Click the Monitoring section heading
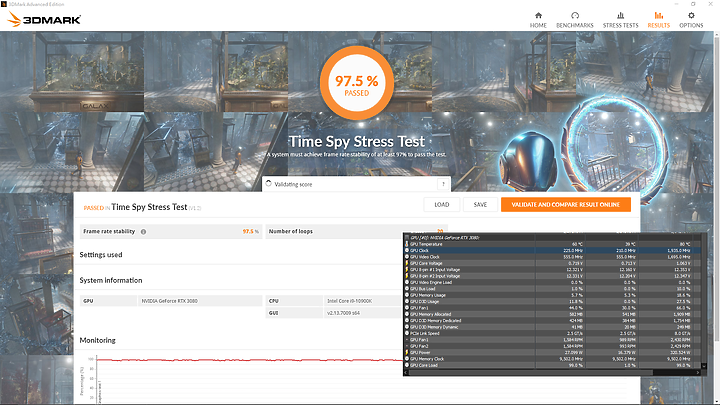 tap(97, 340)
